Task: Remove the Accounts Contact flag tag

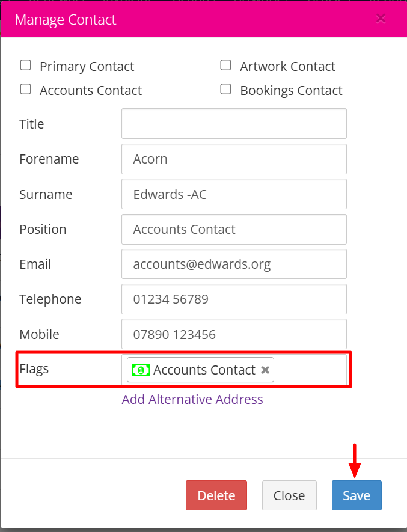Action: pos(265,370)
